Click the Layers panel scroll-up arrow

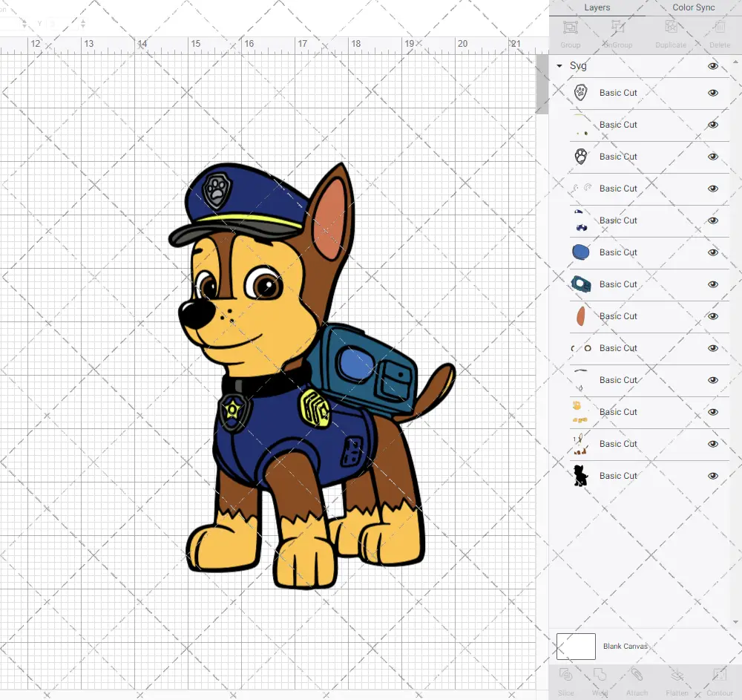(x=735, y=62)
